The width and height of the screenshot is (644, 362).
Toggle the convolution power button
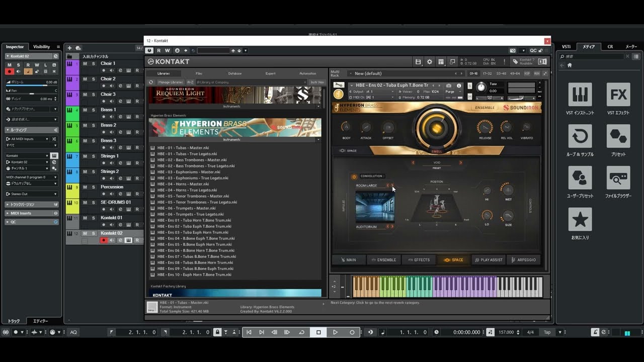point(354,176)
